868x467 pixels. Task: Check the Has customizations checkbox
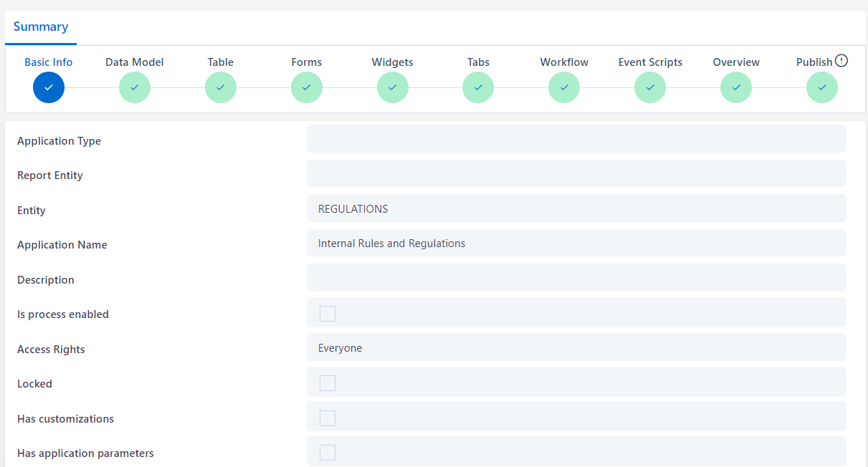[328, 418]
